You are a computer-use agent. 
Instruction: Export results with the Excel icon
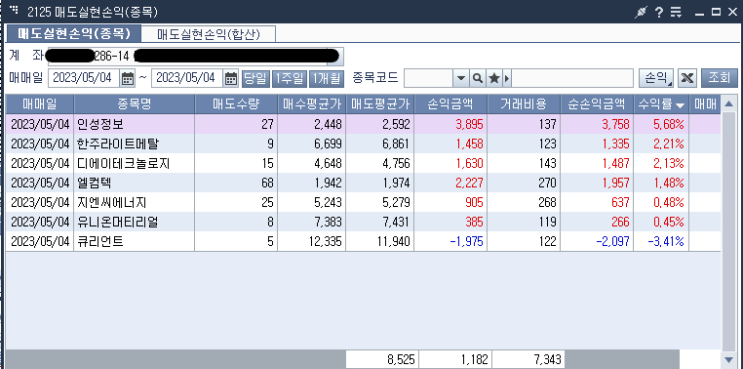coord(687,79)
